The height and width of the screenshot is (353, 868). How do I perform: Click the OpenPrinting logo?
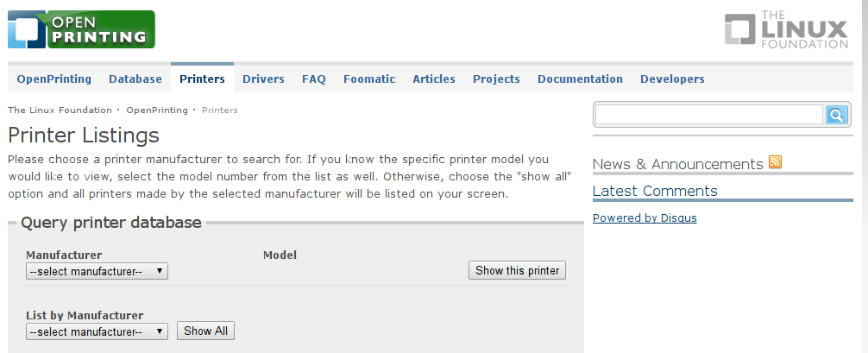point(81,29)
